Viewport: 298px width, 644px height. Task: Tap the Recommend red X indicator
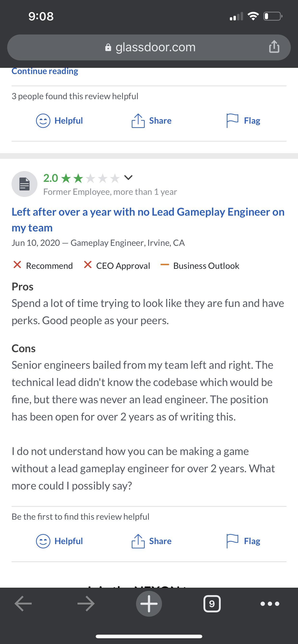pos(17,264)
